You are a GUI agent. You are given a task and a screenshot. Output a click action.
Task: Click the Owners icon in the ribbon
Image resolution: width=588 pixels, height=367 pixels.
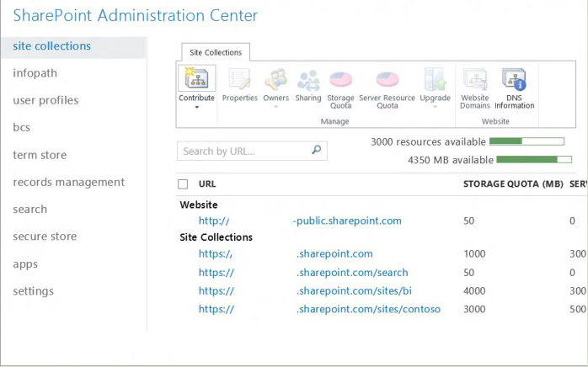click(x=275, y=80)
